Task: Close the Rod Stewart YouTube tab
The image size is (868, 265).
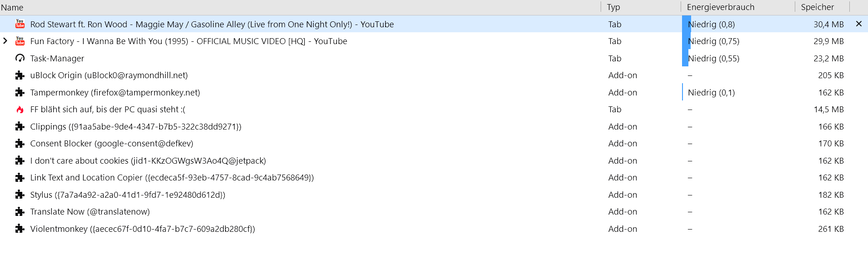Action: [x=858, y=24]
